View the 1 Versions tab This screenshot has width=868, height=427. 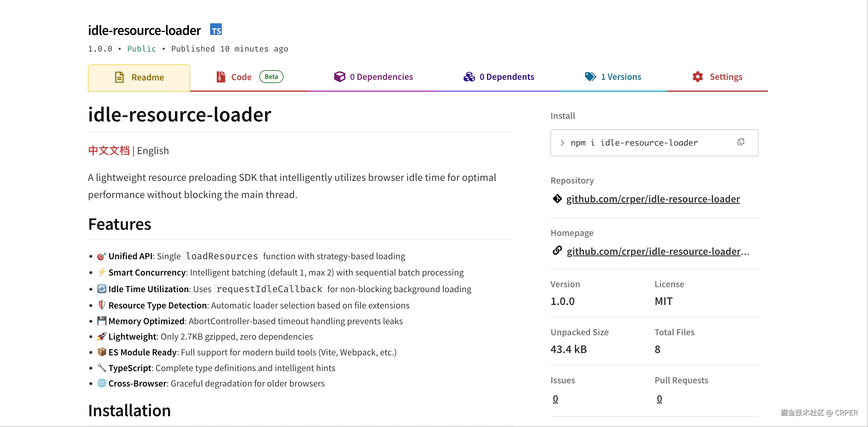pos(621,77)
